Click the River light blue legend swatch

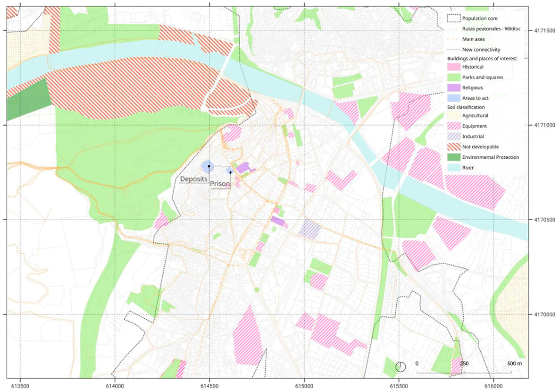click(x=454, y=168)
